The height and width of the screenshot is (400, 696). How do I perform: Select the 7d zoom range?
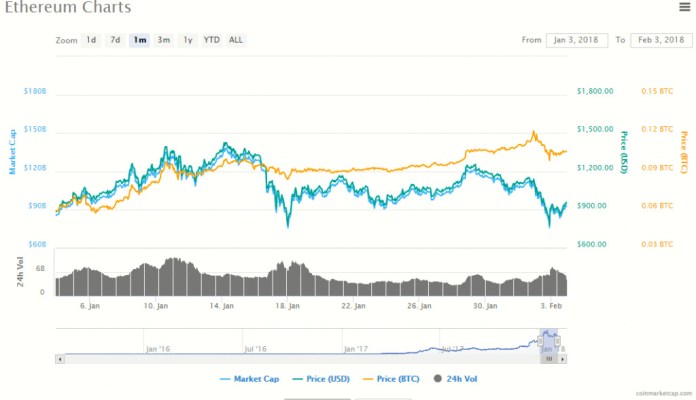(115, 40)
